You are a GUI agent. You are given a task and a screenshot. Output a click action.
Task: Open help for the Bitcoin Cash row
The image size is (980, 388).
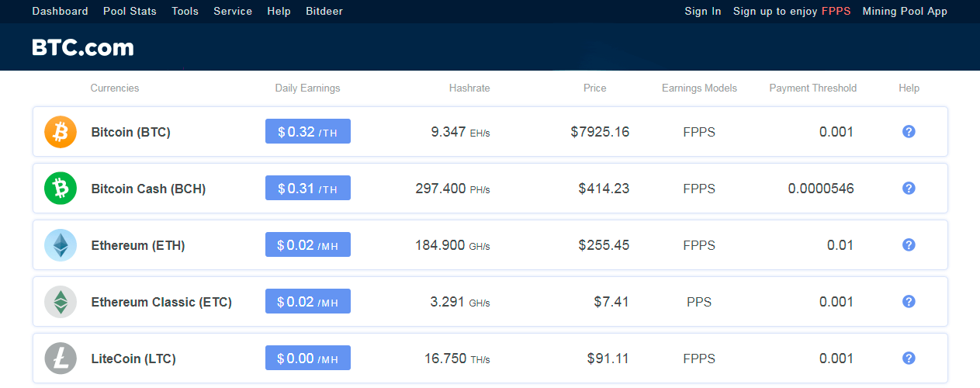pos(909,188)
